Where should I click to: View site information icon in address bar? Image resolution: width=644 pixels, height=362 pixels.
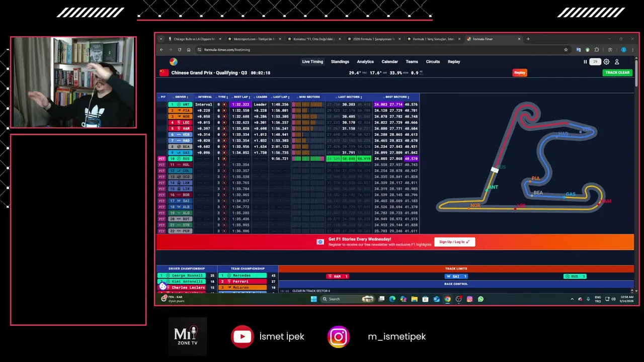(x=199, y=50)
